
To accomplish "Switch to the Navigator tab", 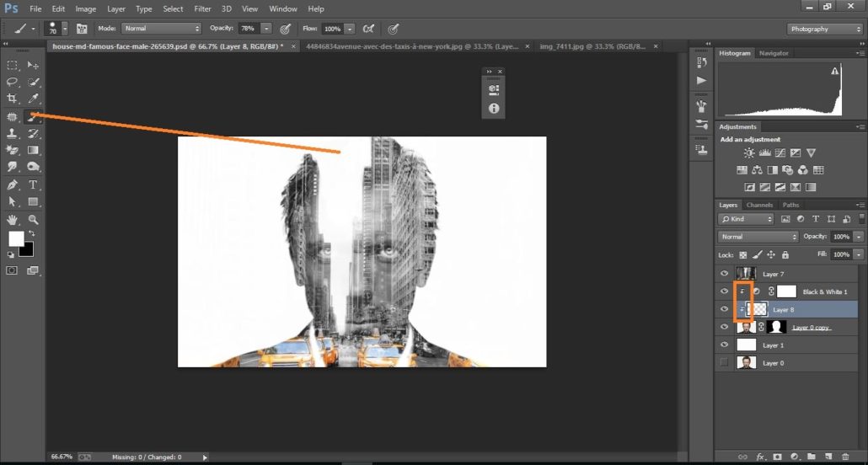I will (x=774, y=53).
